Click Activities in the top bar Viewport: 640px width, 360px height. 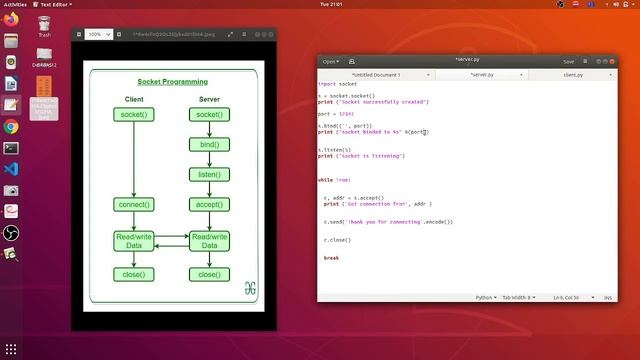point(15,4)
